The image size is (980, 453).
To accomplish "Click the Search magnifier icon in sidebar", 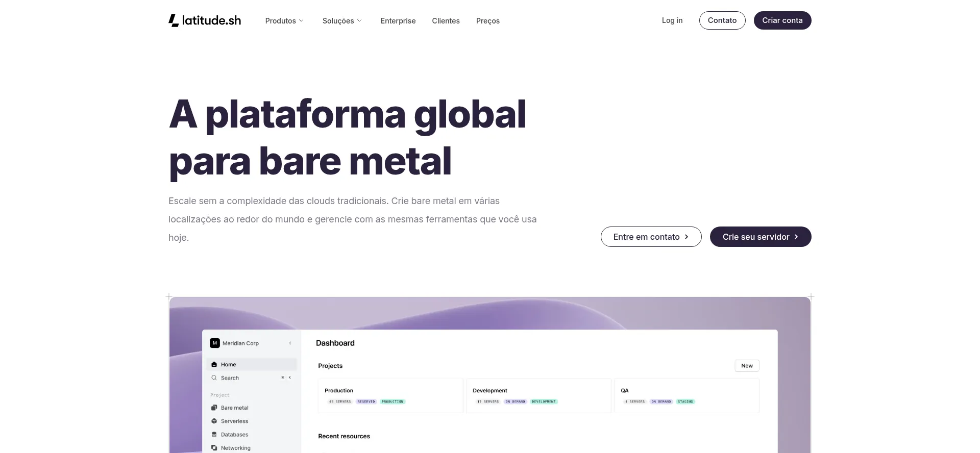I will (214, 378).
